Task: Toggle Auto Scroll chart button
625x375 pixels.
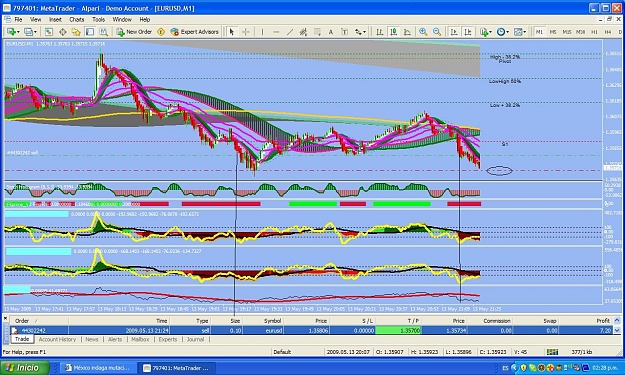Action: click(x=454, y=32)
